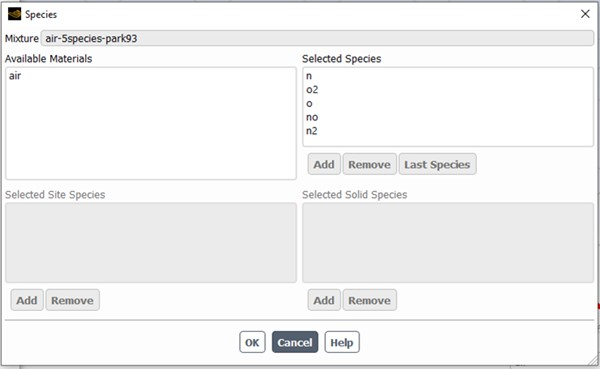Click the Mixture name field
Image resolution: width=600 pixels, height=369 pixels.
(x=317, y=38)
